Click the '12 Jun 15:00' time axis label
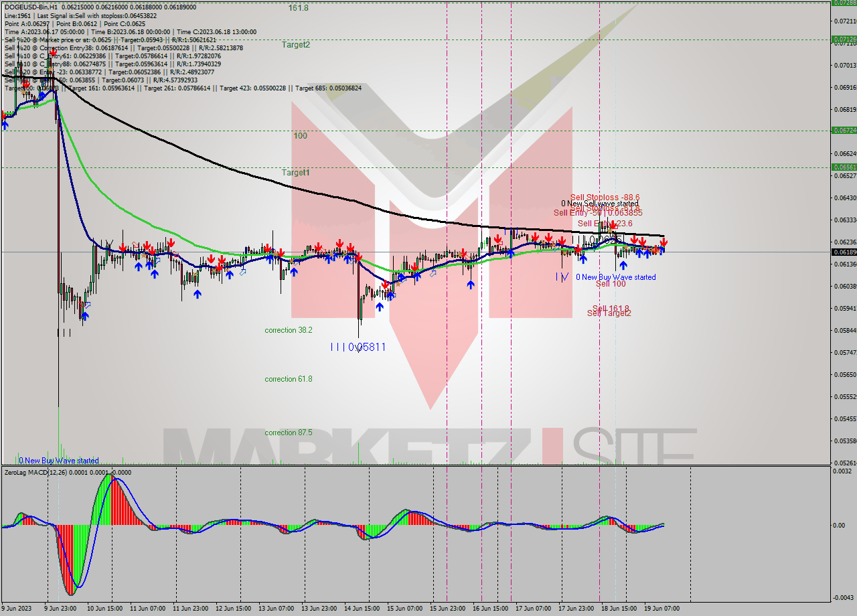Screen dimensions: 857x616 [234, 609]
